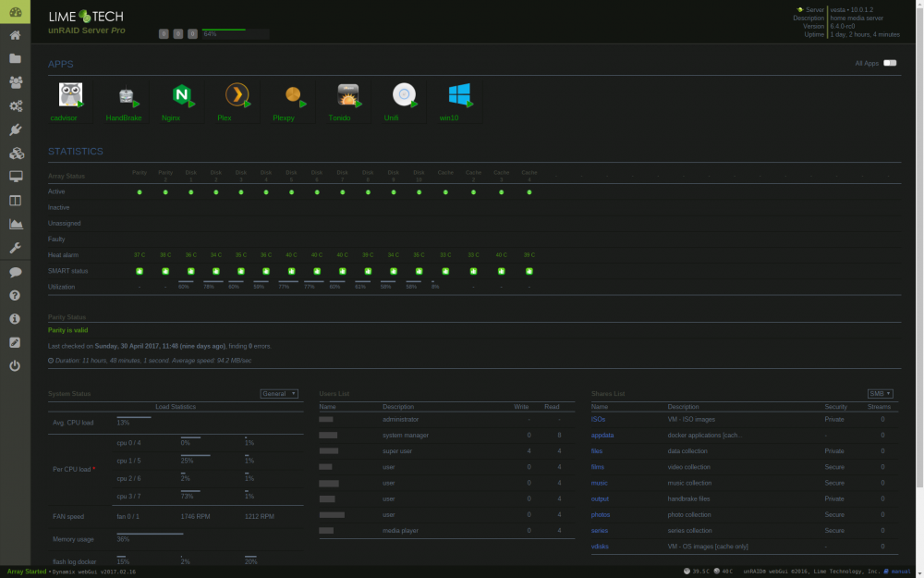Open the Plexpy app icon
This screenshot has width=924, height=578.
[x=293, y=95]
